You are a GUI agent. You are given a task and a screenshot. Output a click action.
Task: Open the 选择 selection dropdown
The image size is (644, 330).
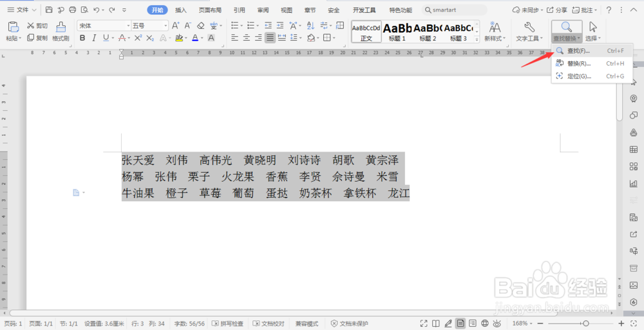pos(592,38)
